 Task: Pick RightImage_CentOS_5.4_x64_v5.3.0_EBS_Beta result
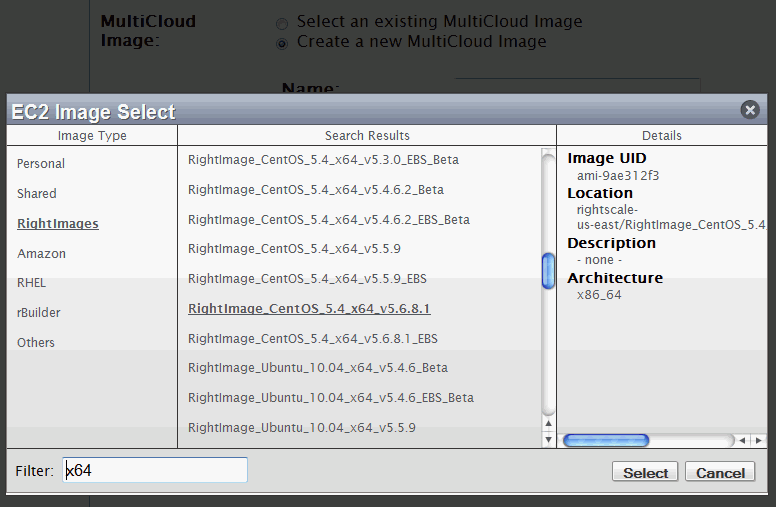pos(323,160)
